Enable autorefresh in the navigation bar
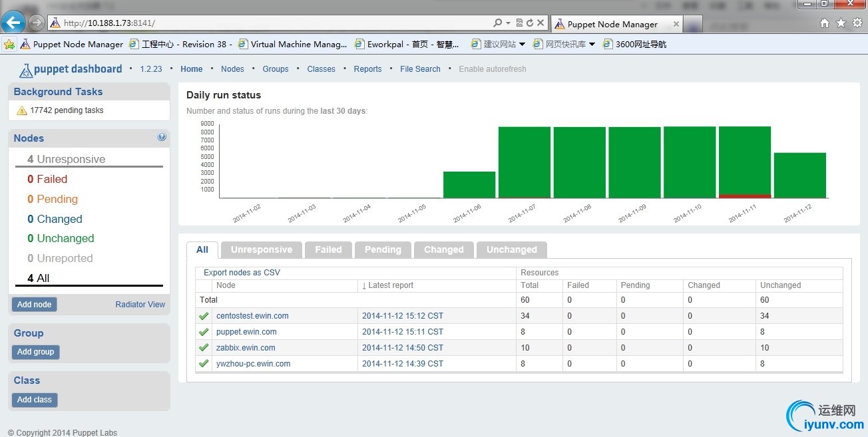 (x=493, y=69)
